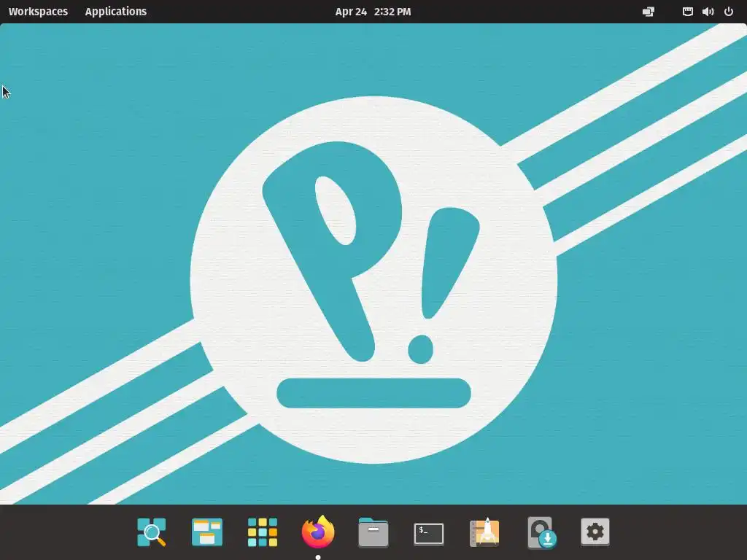Open the workspaces icon in dock
The width and height of the screenshot is (747, 560).
pyautogui.click(x=206, y=532)
